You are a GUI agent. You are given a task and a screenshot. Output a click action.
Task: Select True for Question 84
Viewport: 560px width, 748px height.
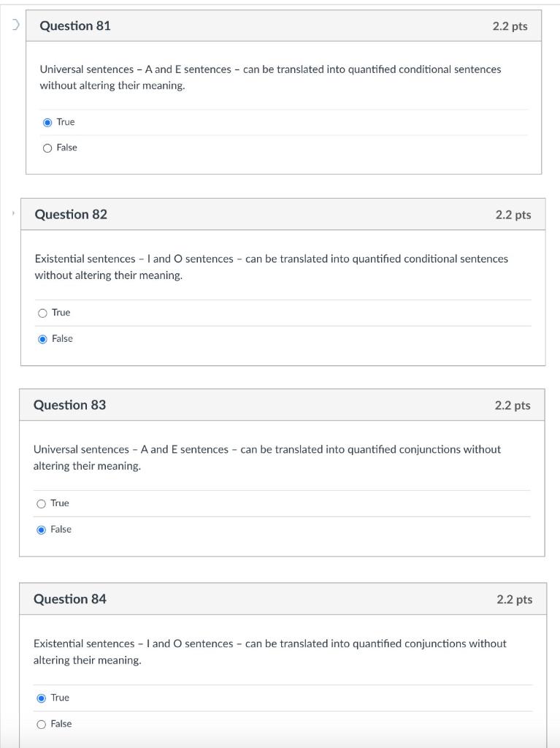click(x=40, y=698)
